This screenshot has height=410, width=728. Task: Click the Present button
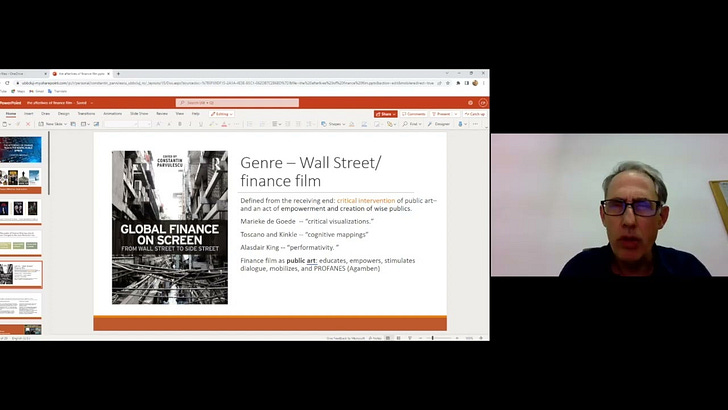click(x=441, y=114)
